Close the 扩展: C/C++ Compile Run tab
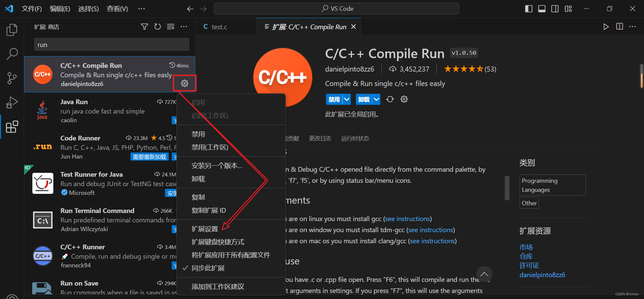 point(354,27)
